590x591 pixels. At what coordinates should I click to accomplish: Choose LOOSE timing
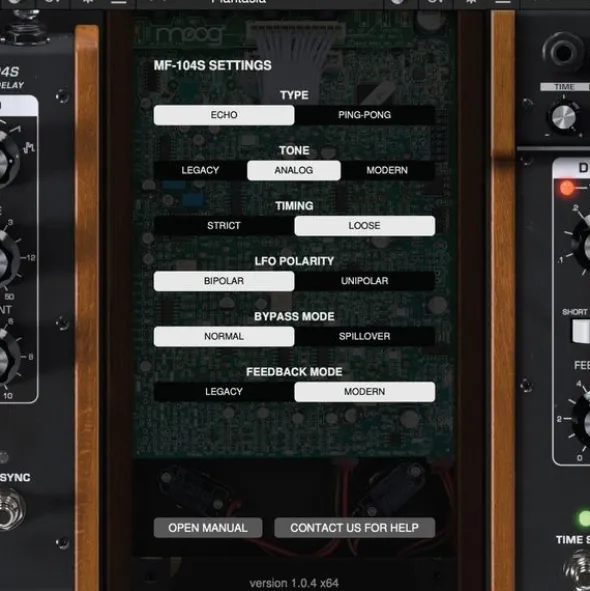tap(365, 226)
